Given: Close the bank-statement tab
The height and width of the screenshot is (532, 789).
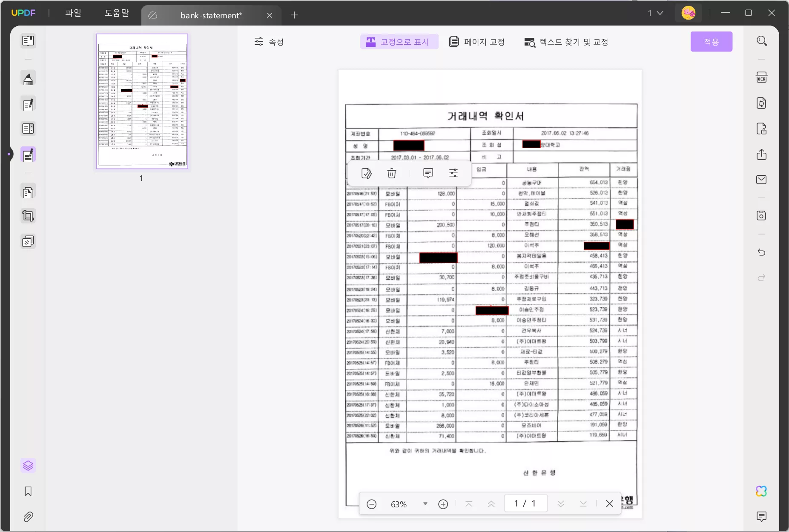Looking at the screenshot, I should pos(270,15).
